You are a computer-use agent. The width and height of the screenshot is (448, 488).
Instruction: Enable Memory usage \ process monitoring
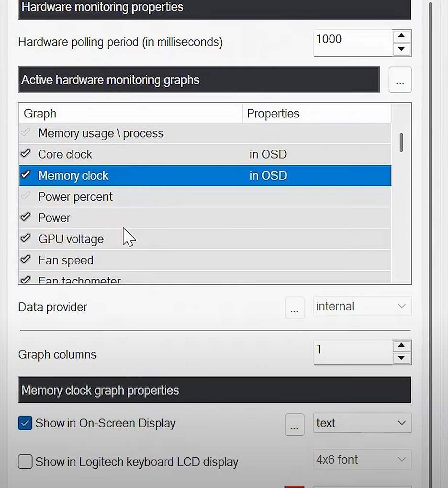pos(25,133)
